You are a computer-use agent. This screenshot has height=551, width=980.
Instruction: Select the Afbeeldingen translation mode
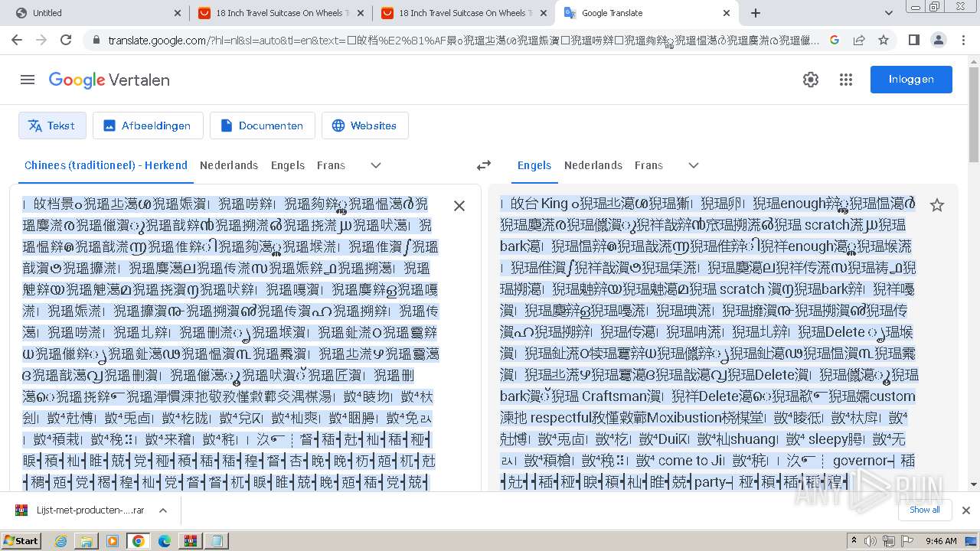[148, 126]
